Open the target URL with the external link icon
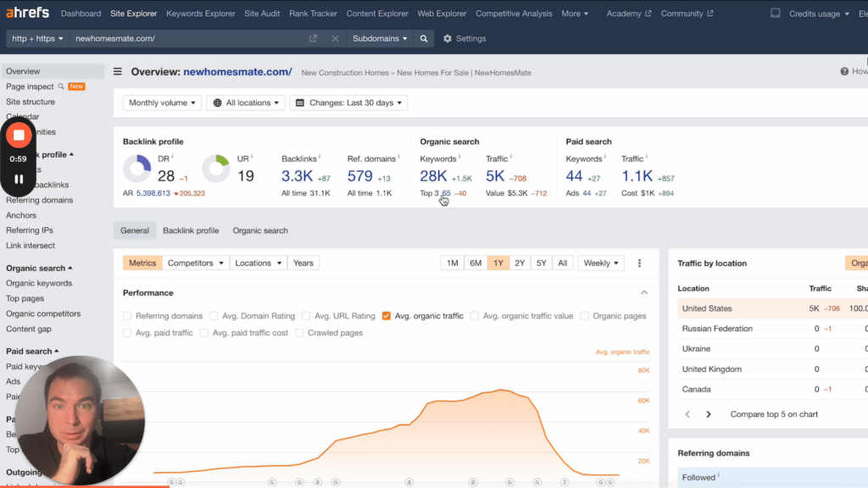Viewport: 868px width, 488px height. tap(312, 38)
